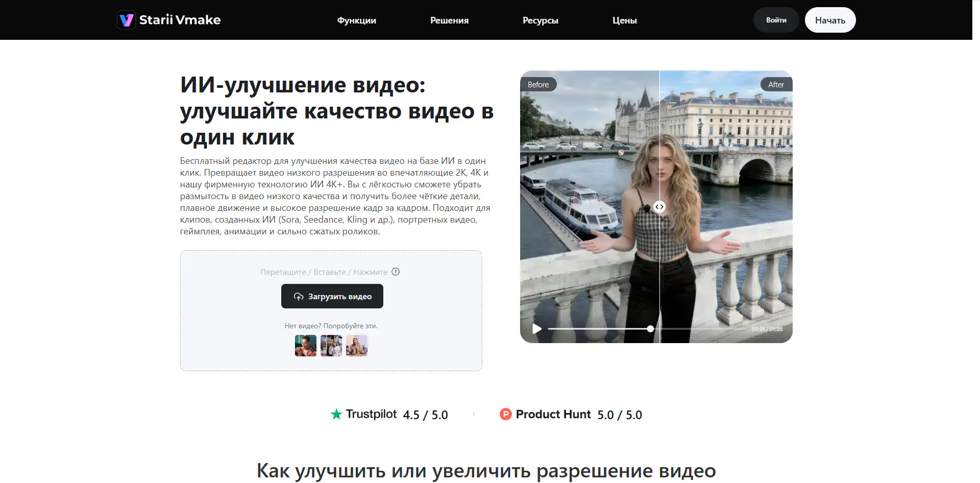Image resolution: width=980 pixels, height=483 pixels.
Task: Play the before/after demo video
Action: tap(536, 329)
